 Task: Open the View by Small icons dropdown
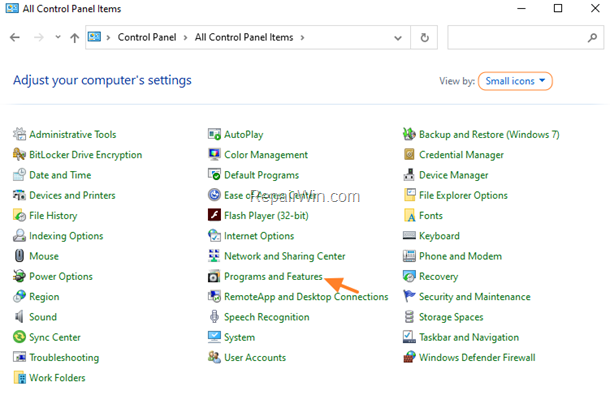pyautogui.click(x=515, y=81)
